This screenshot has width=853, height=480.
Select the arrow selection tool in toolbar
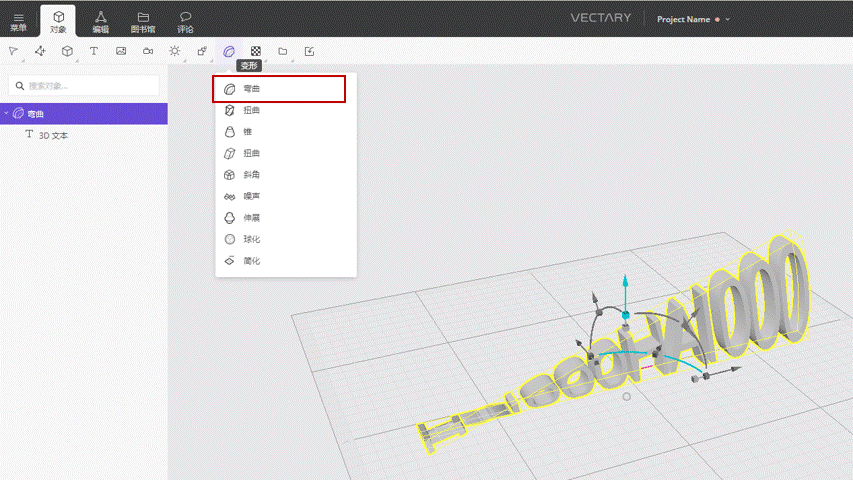click(14, 51)
